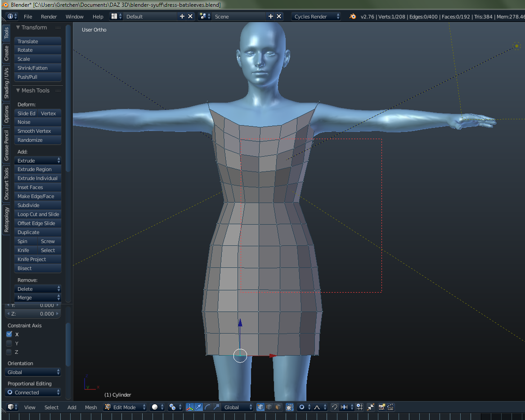This screenshot has width=525, height=420.
Task: Open the Render menu
Action: click(x=49, y=16)
